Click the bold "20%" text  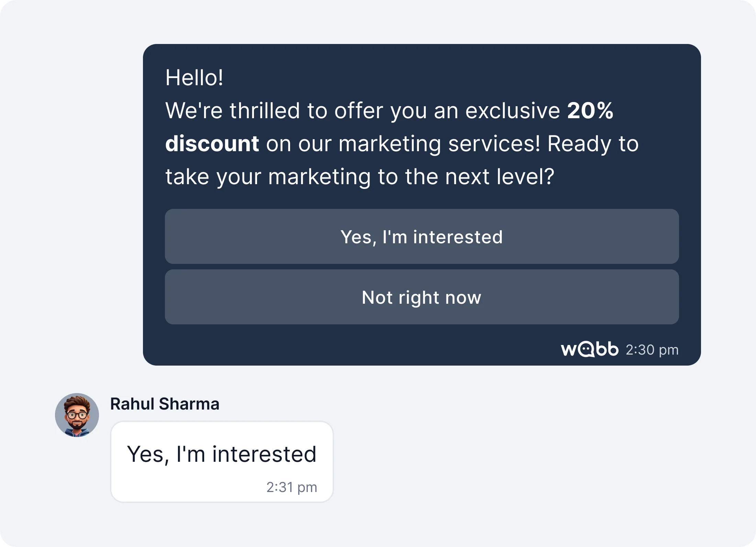pyautogui.click(x=590, y=111)
